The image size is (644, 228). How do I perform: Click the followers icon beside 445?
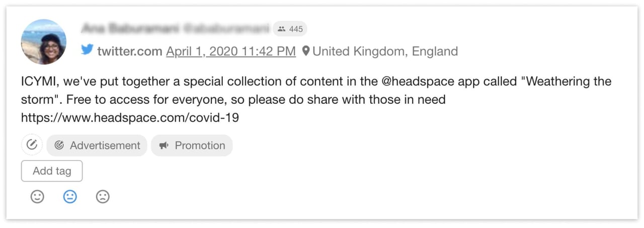pos(282,29)
